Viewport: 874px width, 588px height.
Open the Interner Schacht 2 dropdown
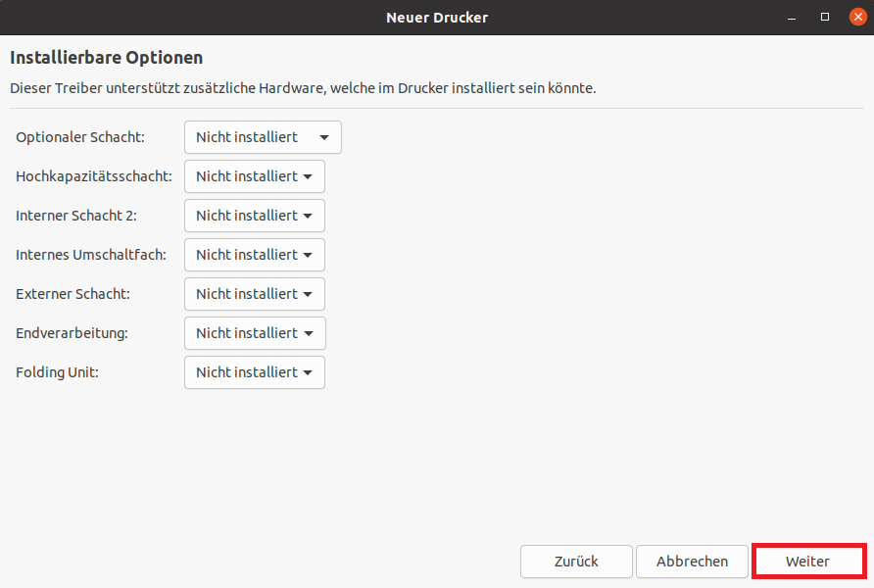coord(254,216)
